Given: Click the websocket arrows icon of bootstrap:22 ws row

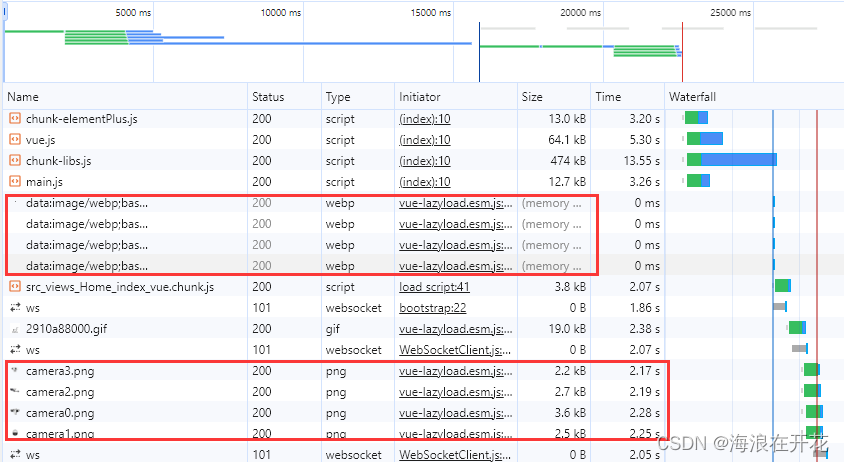Looking at the screenshot, I should [15, 307].
